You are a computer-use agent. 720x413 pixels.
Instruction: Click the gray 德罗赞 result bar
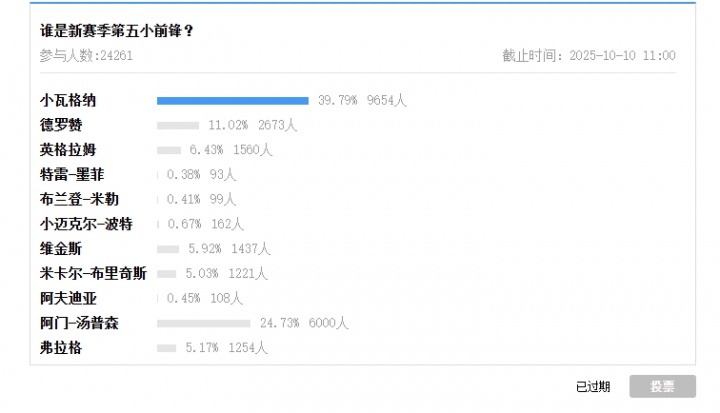click(178, 125)
